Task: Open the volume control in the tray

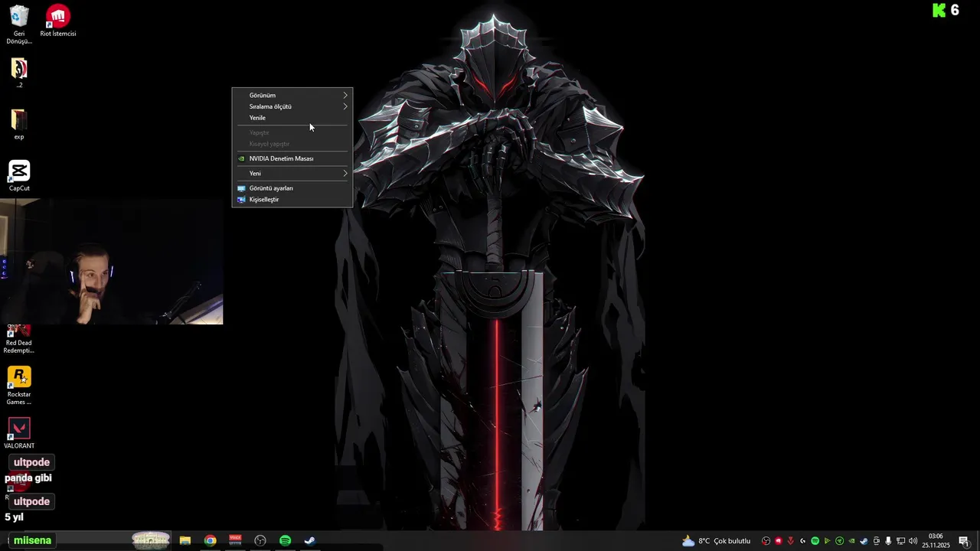Action: (913, 541)
